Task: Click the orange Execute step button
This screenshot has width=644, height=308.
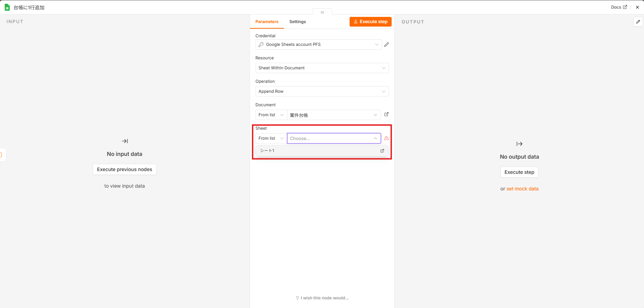Action: [371, 22]
